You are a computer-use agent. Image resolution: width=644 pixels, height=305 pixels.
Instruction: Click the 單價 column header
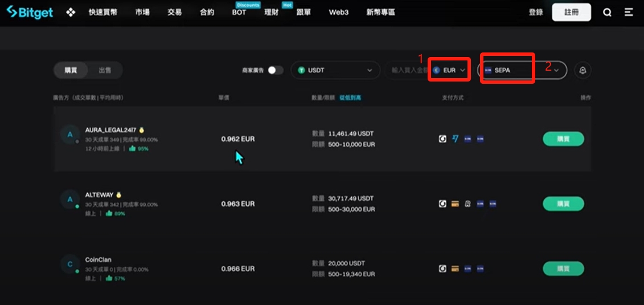click(223, 98)
